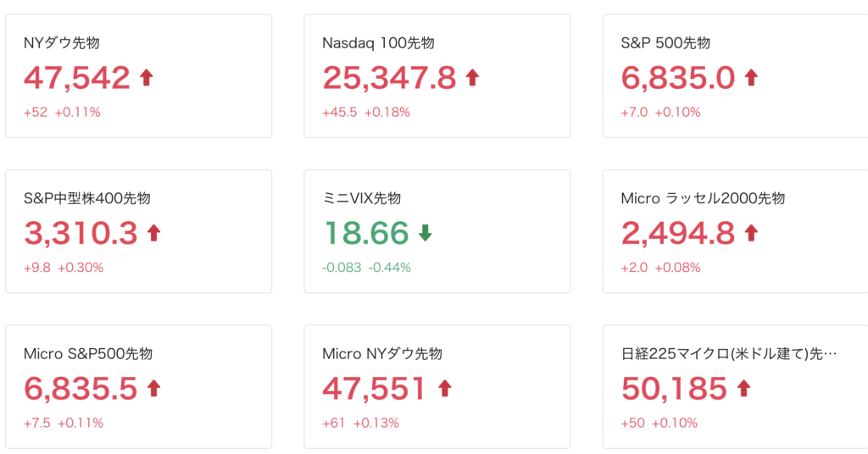Screen dimensions: 868x454
Task: Click the green down arrow for ミニVIX先物
Action: pos(425,233)
